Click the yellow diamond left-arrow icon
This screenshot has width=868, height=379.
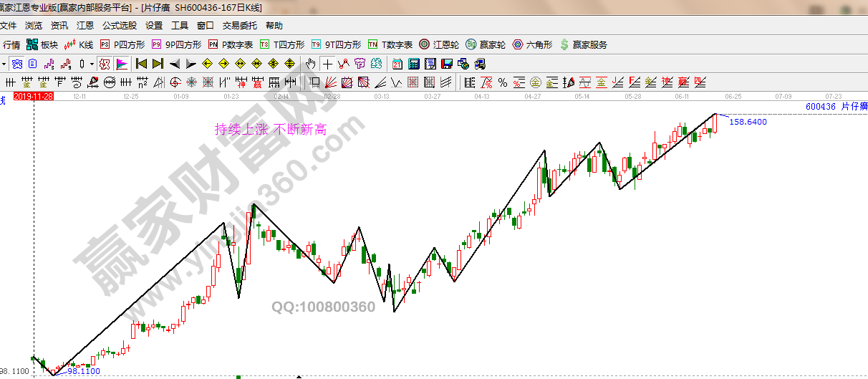click(207, 64)
